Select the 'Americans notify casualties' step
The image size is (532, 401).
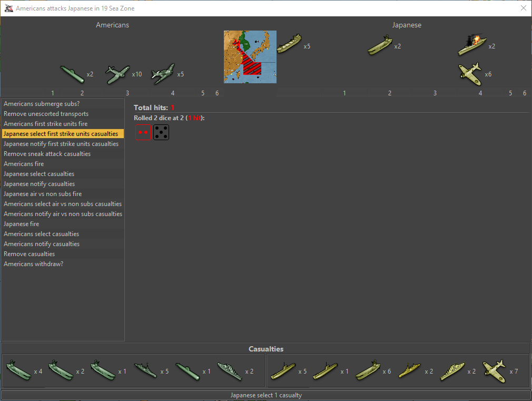point(63,244)
